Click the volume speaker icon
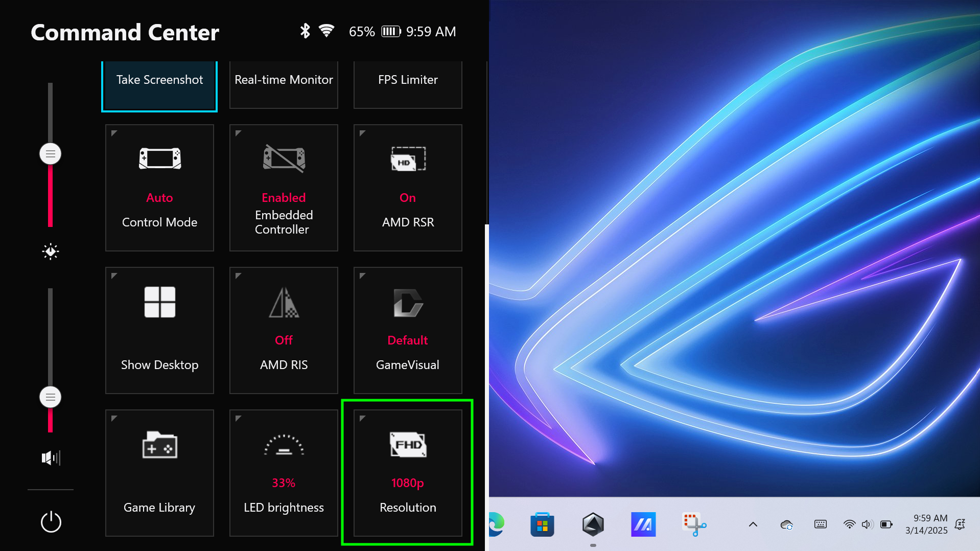Screen dimensions: 980x551 [51, 457]
